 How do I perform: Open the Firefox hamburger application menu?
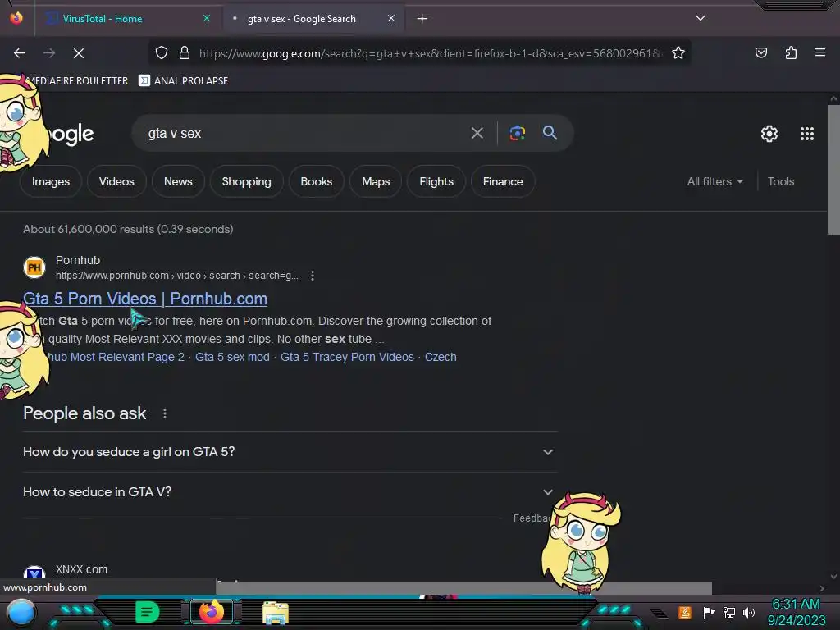tap(820, 52)
